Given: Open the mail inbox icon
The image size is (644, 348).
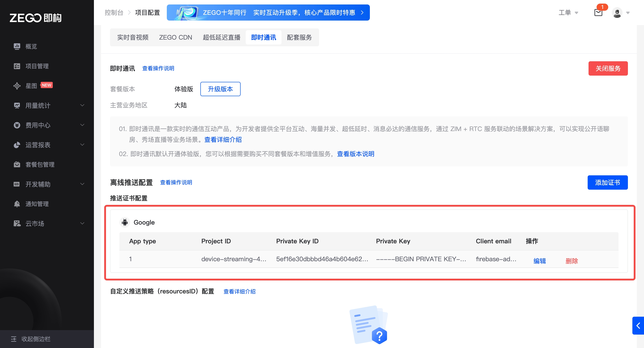Looking at the screenshot, I should (598, 13).
